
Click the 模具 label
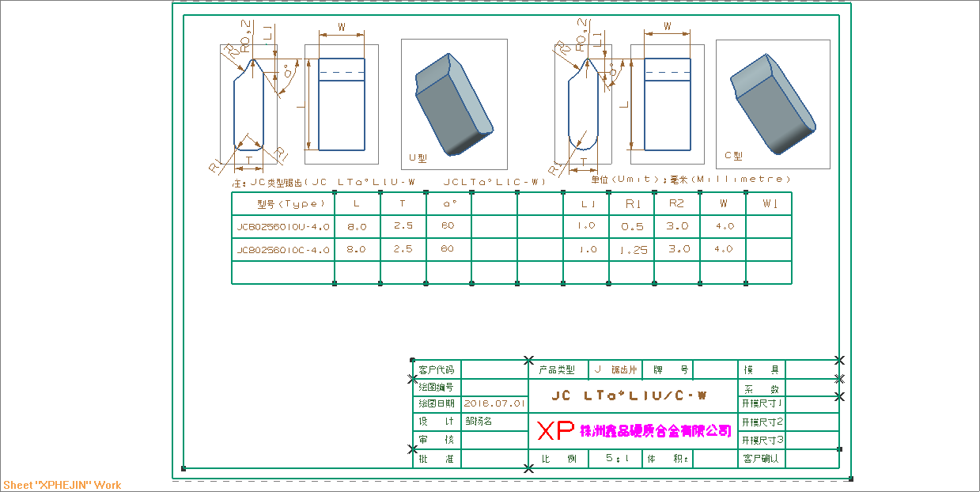click(762, 369)
